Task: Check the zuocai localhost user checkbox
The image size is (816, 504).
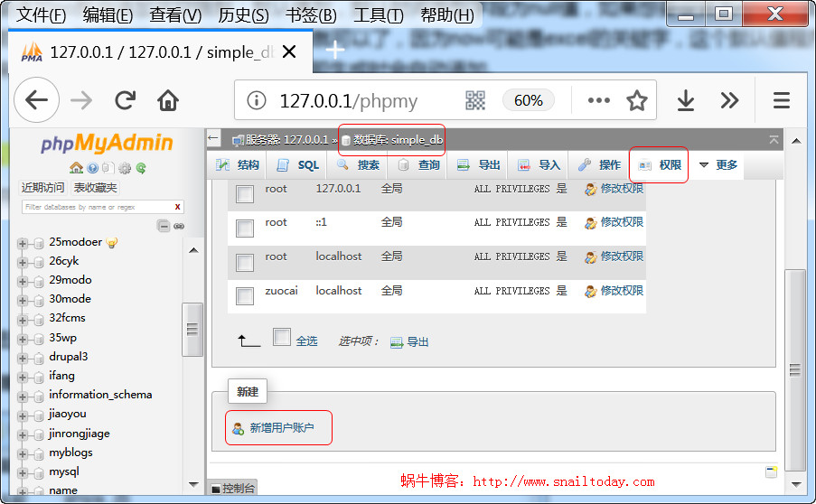Action: [x=245, y=296]
